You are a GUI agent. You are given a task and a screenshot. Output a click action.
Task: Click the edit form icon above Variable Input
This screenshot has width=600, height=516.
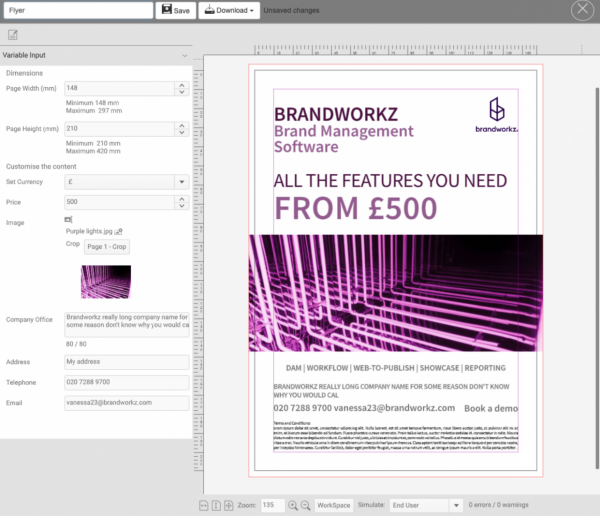(x=13, y=35)
